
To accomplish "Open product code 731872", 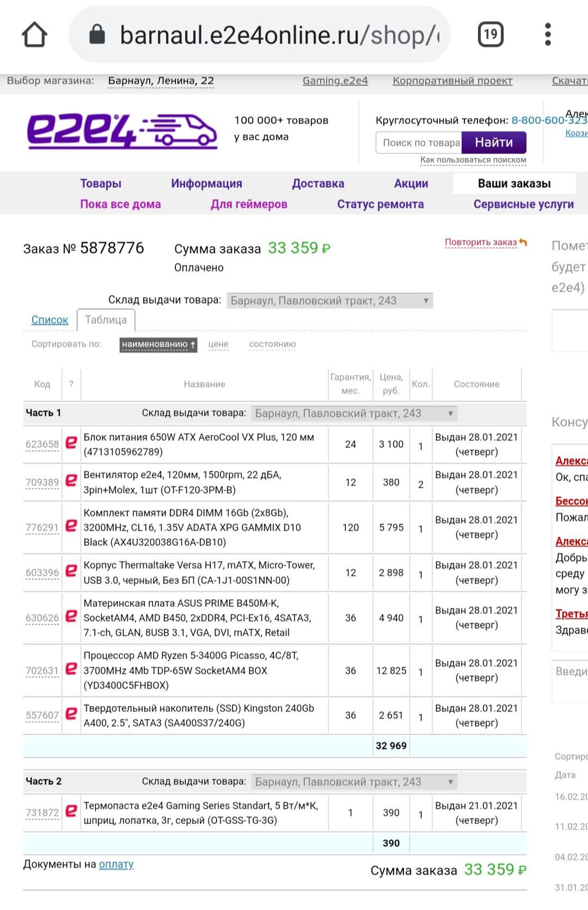I will tap(42, 813).
